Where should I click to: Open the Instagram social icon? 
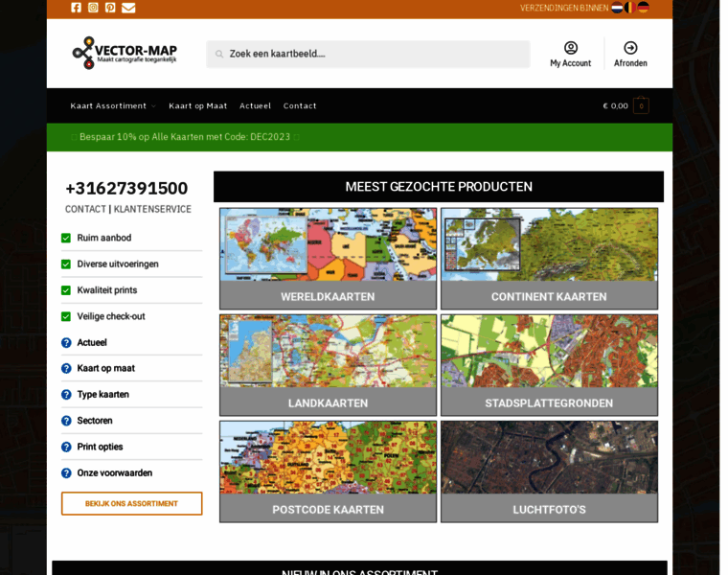(93, 8)
